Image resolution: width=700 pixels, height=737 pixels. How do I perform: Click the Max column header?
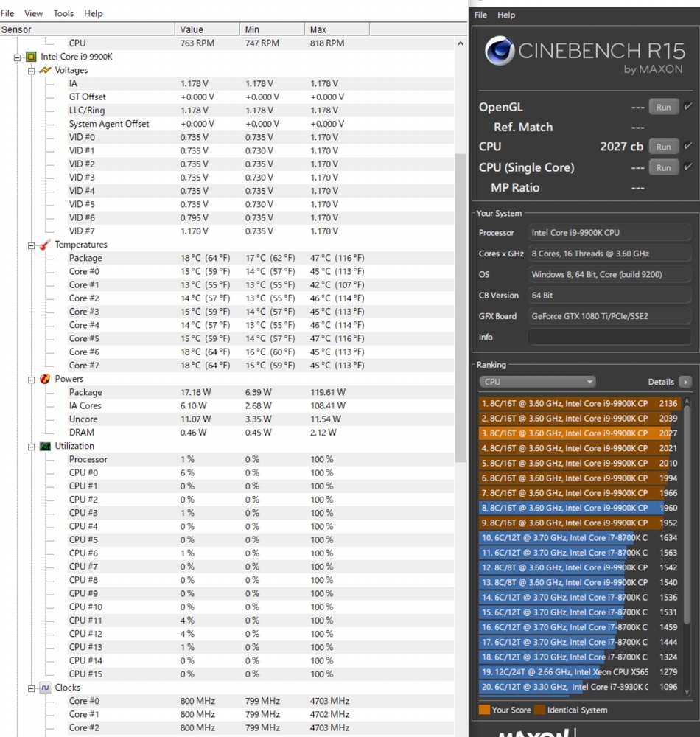[x=337, y=29]
